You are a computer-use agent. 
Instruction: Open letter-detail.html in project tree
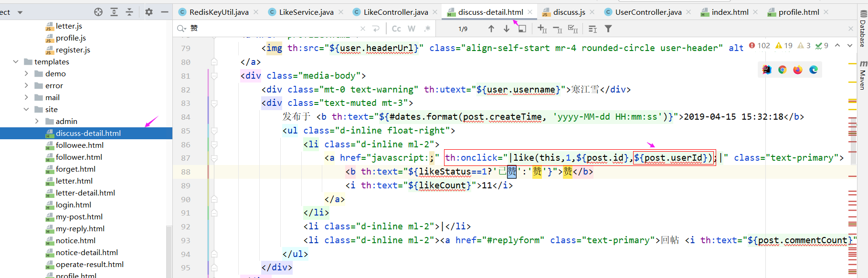pyautogui.click(x=85, y=193)
